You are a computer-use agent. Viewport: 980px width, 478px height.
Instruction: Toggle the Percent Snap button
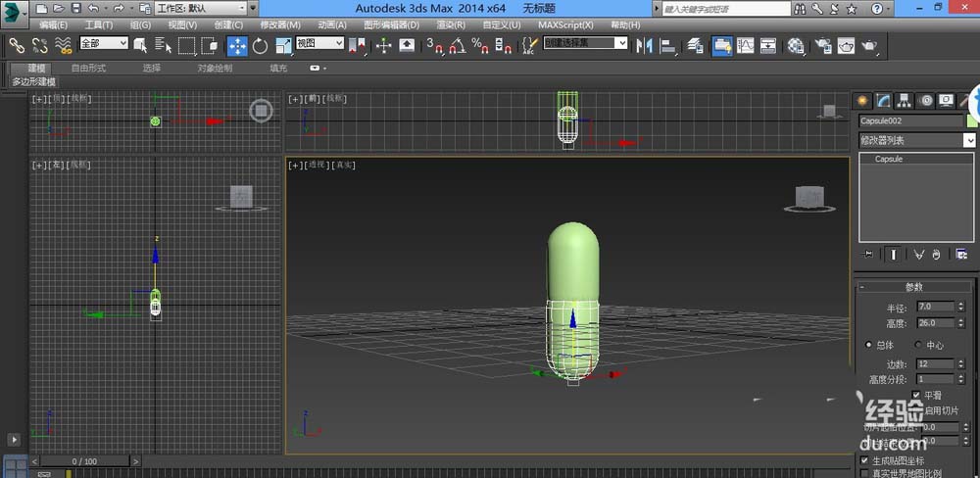(x=480, y=46)
